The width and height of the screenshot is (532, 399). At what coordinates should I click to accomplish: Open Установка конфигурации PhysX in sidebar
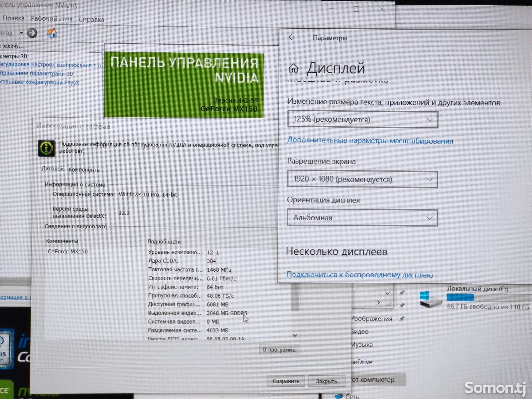point(40,82)
